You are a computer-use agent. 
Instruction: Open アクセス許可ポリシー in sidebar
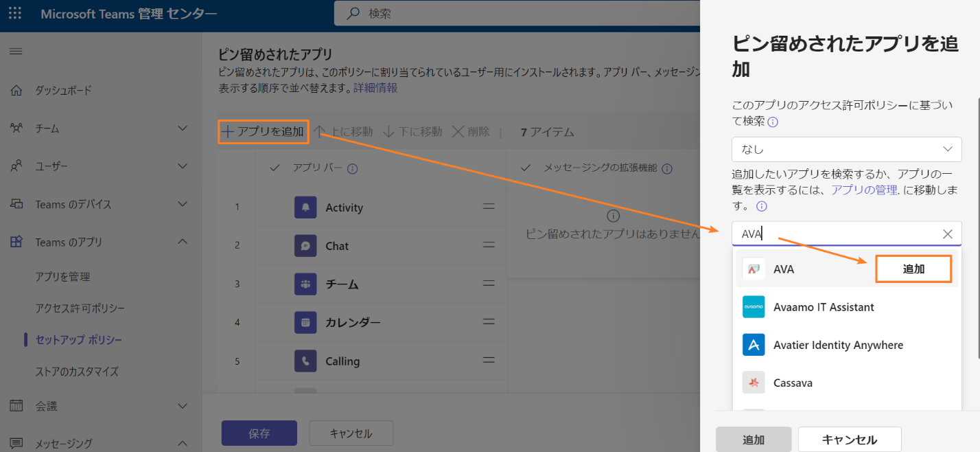point(80,308)
